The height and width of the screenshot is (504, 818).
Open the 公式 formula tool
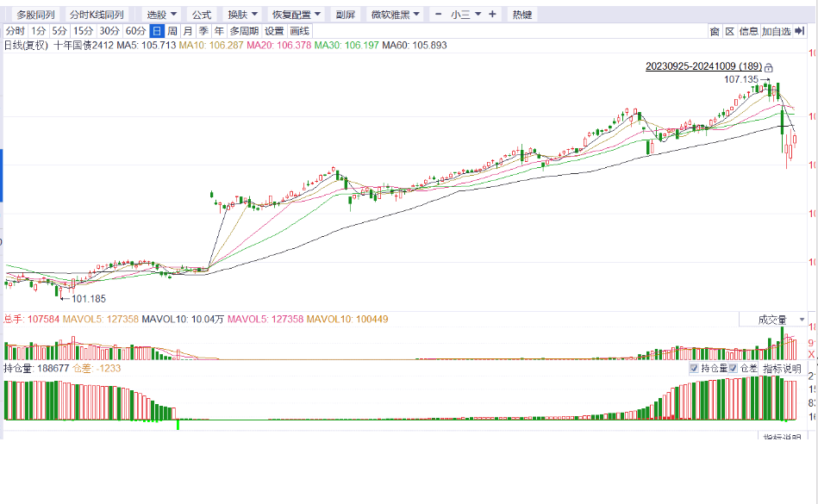click(201, 15)
